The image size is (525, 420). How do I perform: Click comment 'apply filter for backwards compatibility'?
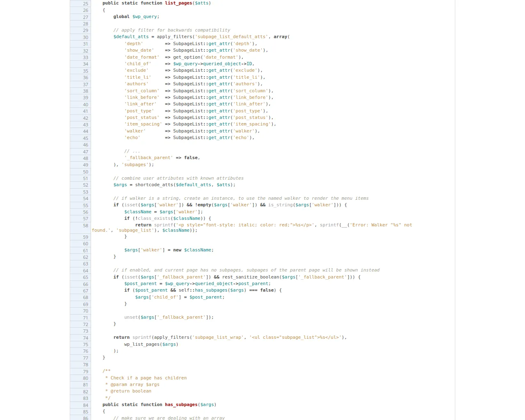click(171, 30)
